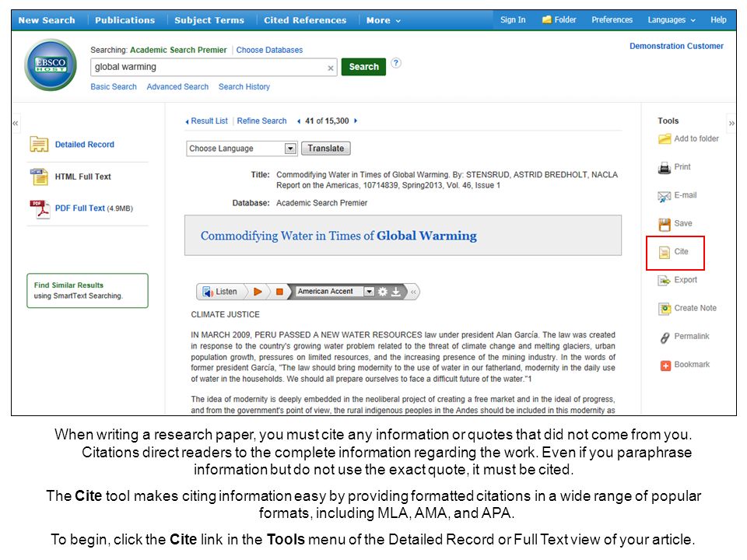Viewport: 747px width, 560px height.
Task: Collapse the right Tools panel
Action: coord(731,124)
